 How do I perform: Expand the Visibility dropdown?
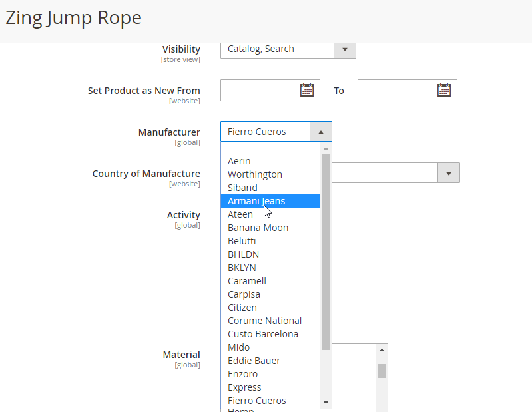[344, 49]
